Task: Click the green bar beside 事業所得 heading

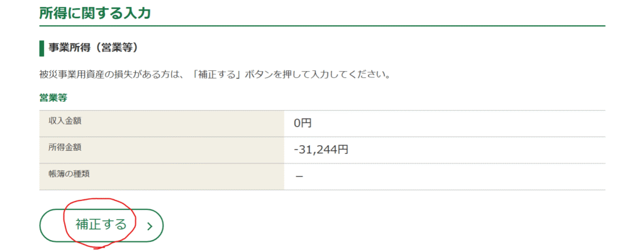Action: 42,48
